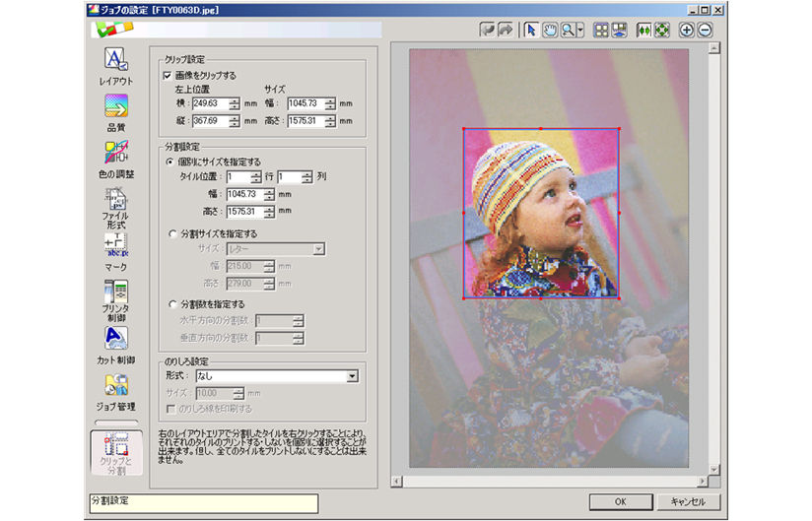Viewport: 812px width, 521px height.
Task: Open the ファイル形式 file format icon
Action: click(x=115, y=199)
